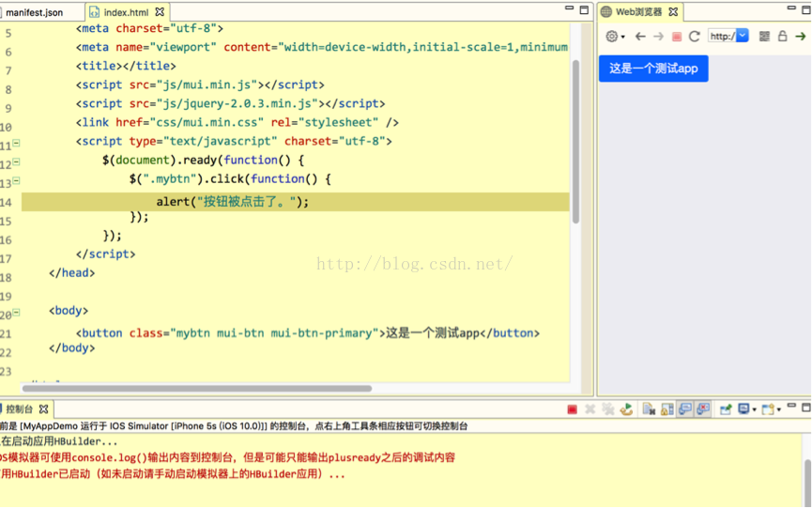Go forward in the Web browser panel
The image size is (812, 508).
(658, 37)
